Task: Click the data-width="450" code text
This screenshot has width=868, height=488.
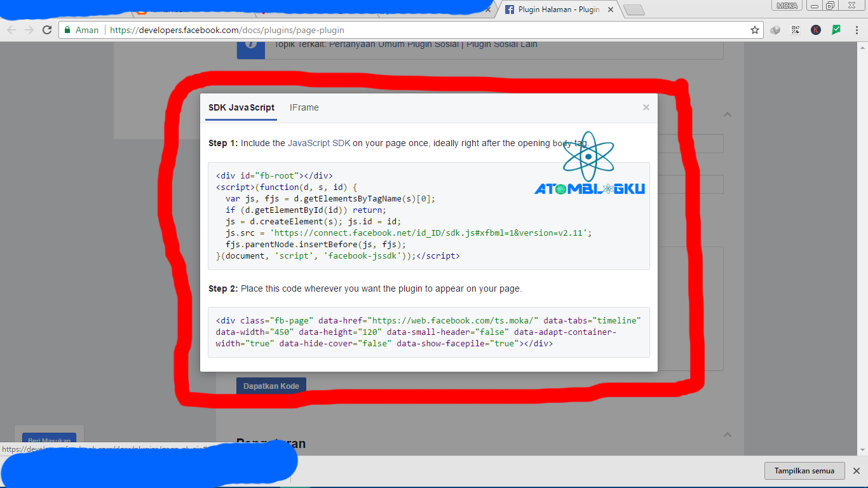Action: [255, 332]
